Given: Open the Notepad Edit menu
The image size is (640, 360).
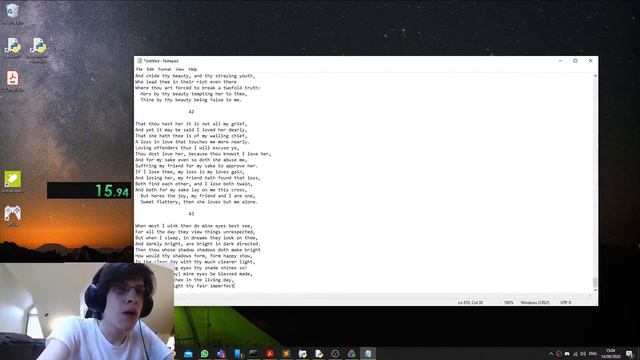Looking at the screenshot, I should [x=150, y=69].
